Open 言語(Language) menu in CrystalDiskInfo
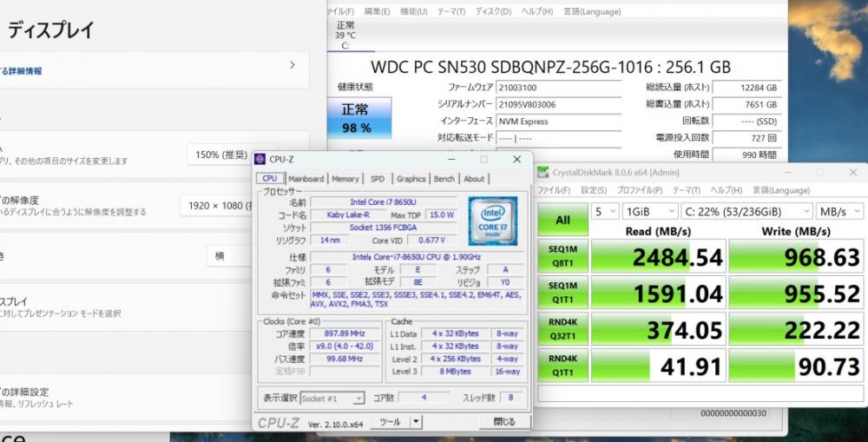Screen dimensions: 868x442 (x=592, y=11)
